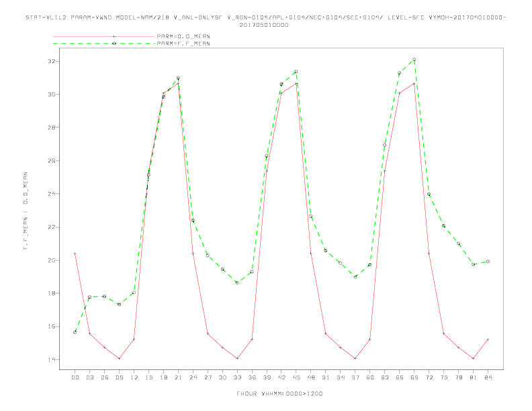Click x-axis tick label 39
532x411 pixels.
(267, 377)
